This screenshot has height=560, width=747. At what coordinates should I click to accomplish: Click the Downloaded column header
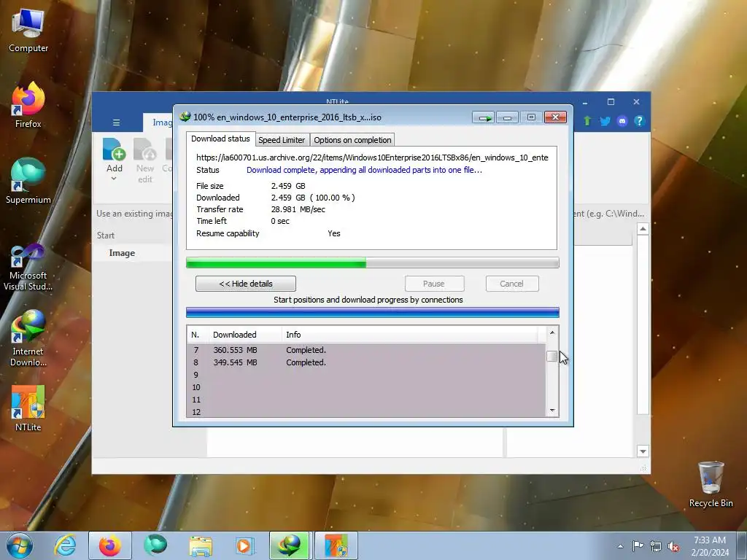pos(245,334)
